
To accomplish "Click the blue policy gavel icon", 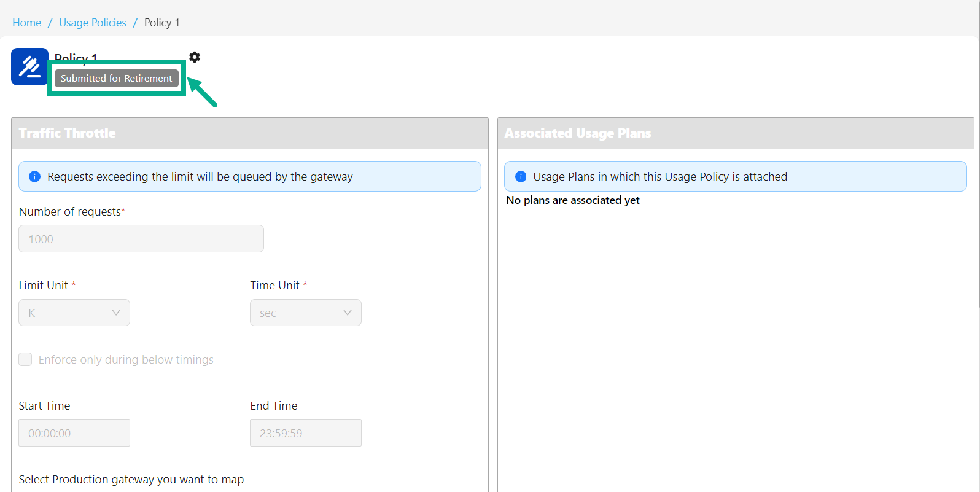I will [29, 66].
